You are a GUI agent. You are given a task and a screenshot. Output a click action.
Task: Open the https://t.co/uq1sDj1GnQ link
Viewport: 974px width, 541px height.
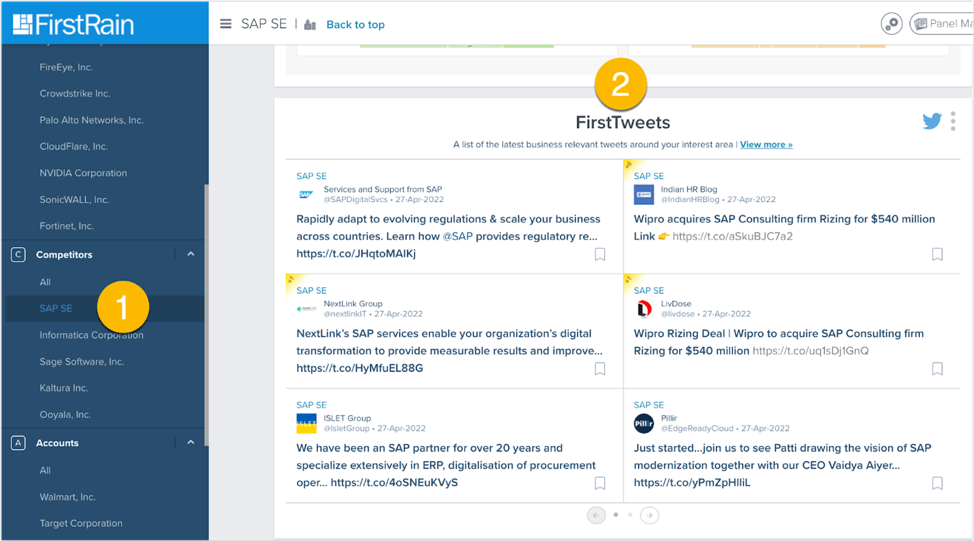[811, 350]
